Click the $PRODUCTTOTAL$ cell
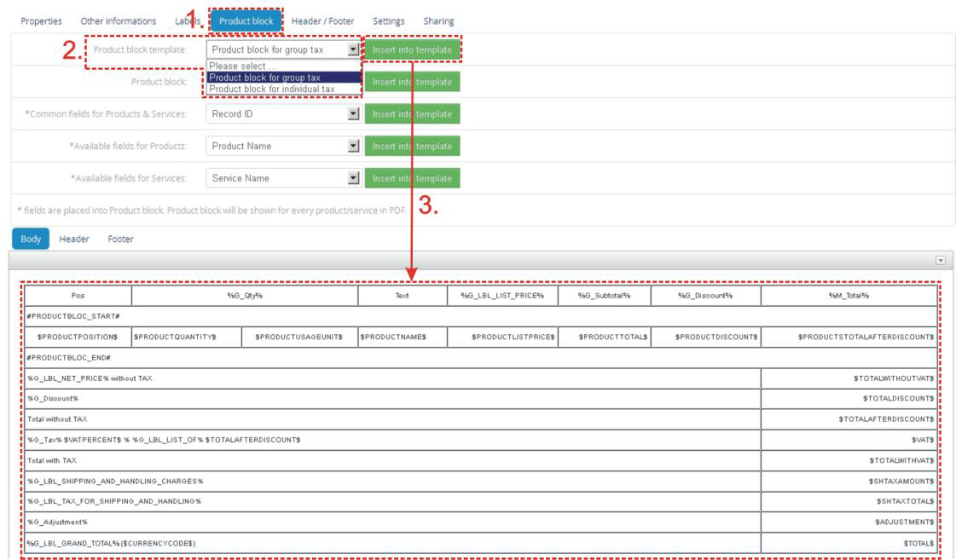The width and height of the screenshot is (956, 560). 604,337
